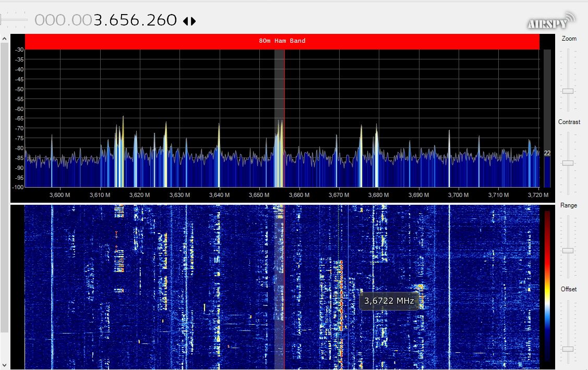Click the 80m Ham Band red banner

(x=282, y=41)
